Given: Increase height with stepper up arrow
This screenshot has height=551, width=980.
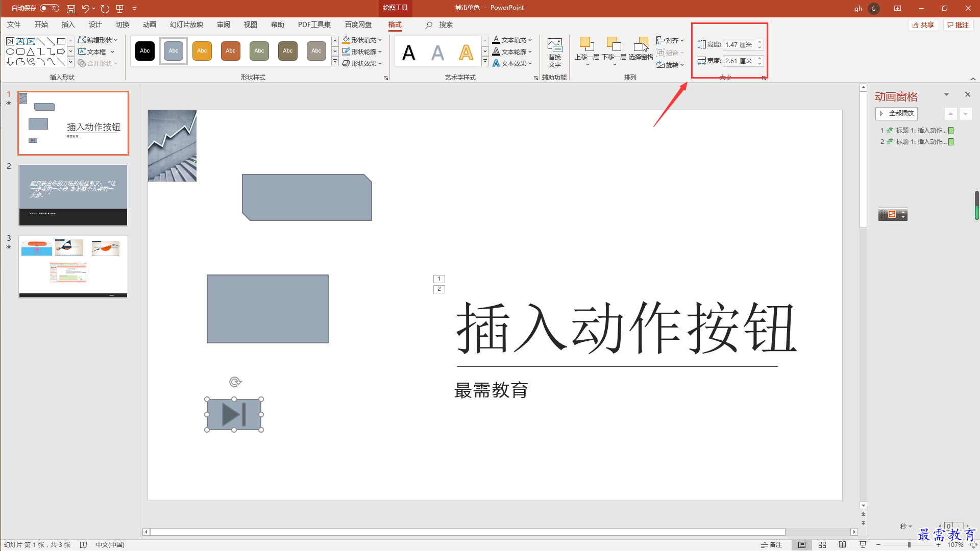Looking at the screenshot, I should point(759,42).
